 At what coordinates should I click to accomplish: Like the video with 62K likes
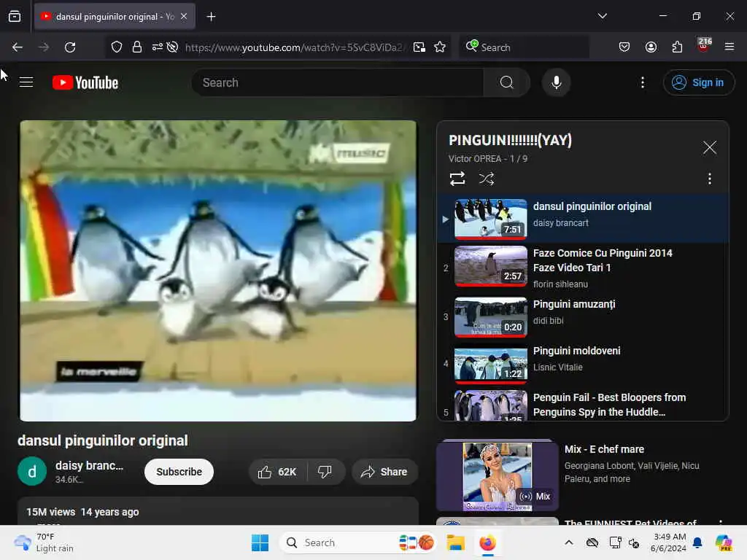277,472
